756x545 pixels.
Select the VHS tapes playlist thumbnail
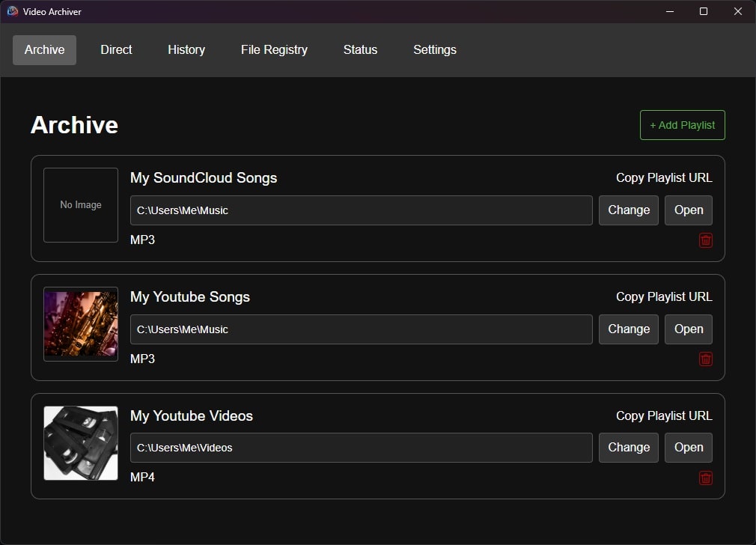[x=81, y=442]
